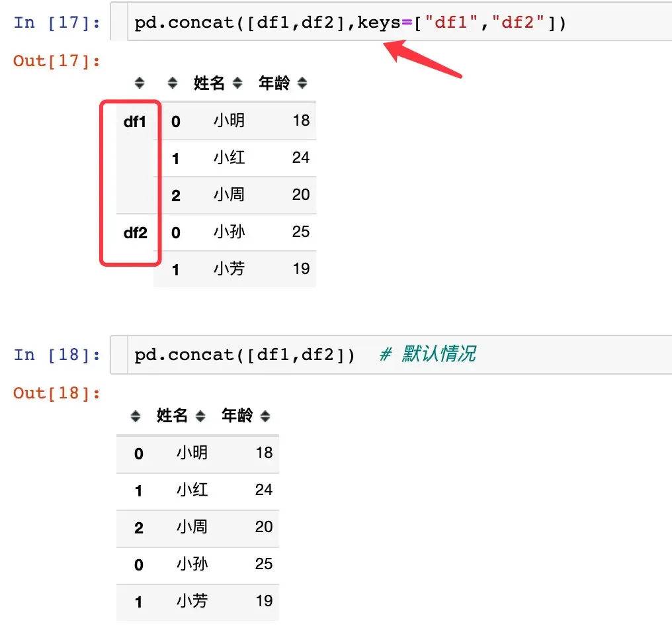672x638 pixels.
Task: Focus the code cell containing keys=["df1","df2"]
Action: 397,23
